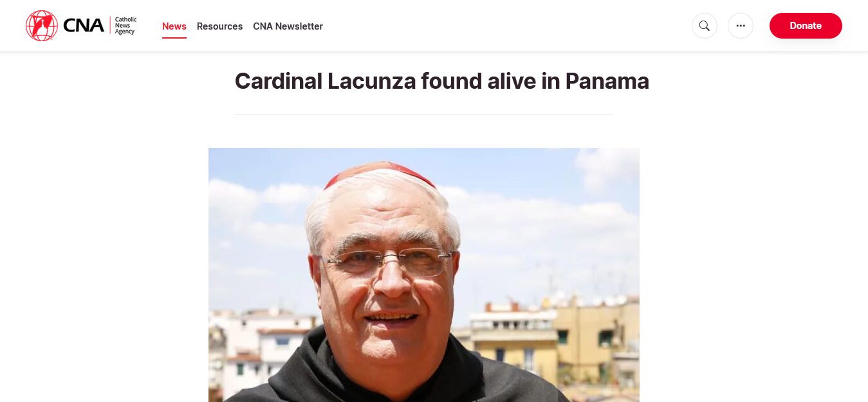Click the word Cardinal in the headline

click(x=278, y=81)
